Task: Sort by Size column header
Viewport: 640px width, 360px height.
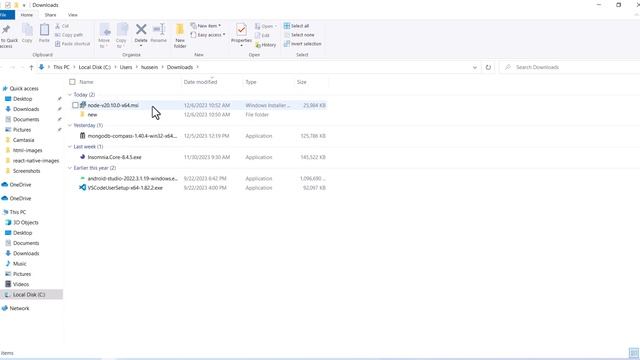Action: click(x=302, y=82)
